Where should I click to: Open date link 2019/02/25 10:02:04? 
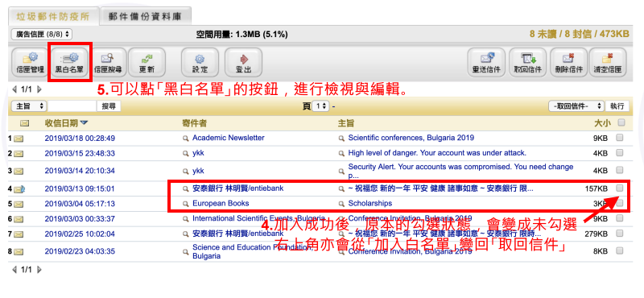pos(80,234)
